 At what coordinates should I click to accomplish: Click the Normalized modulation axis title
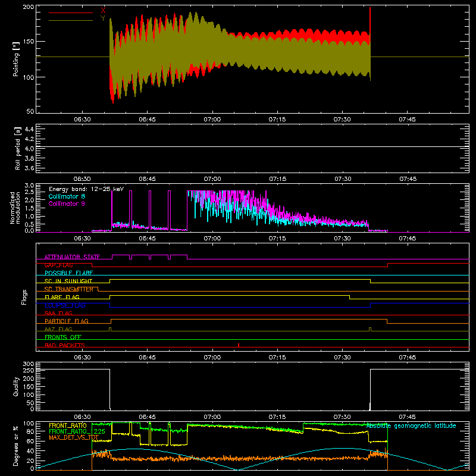pos(15,208)
